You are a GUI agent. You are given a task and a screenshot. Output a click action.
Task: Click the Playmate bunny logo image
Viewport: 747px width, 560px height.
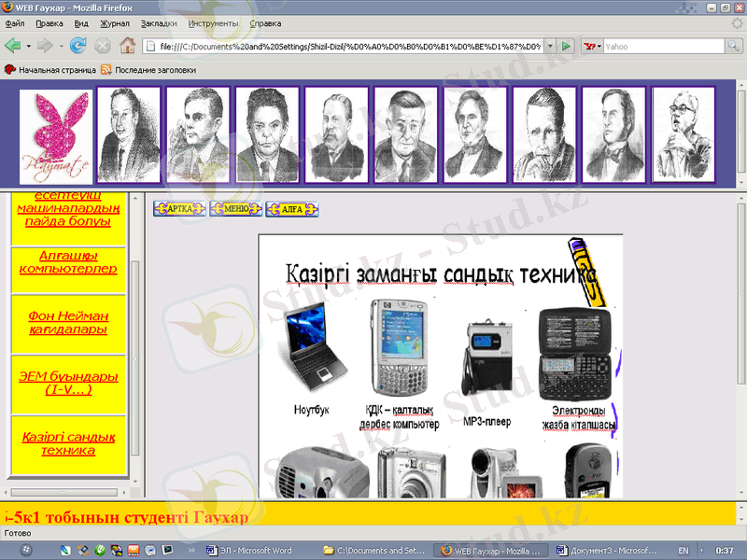click(x=56, y=136)
